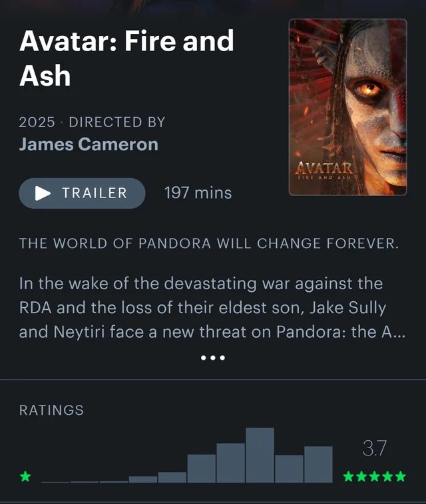Tap the 3.7 average rating number

point(374,448)
